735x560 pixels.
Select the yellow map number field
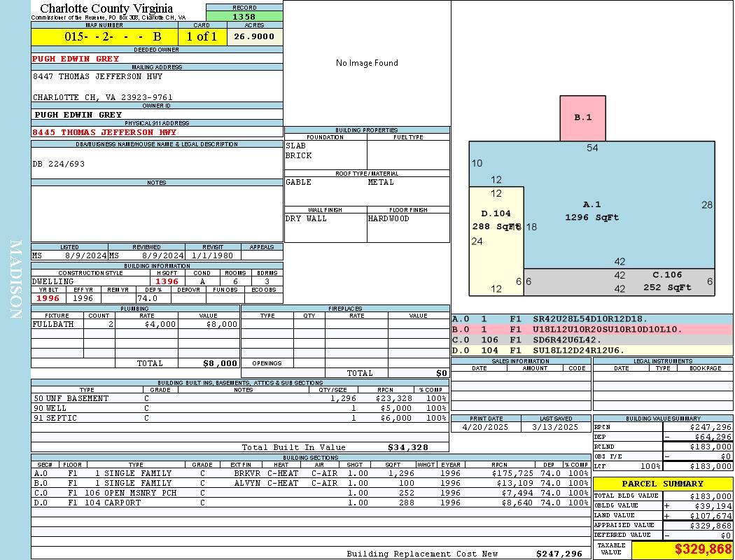[x=104, y=36]
